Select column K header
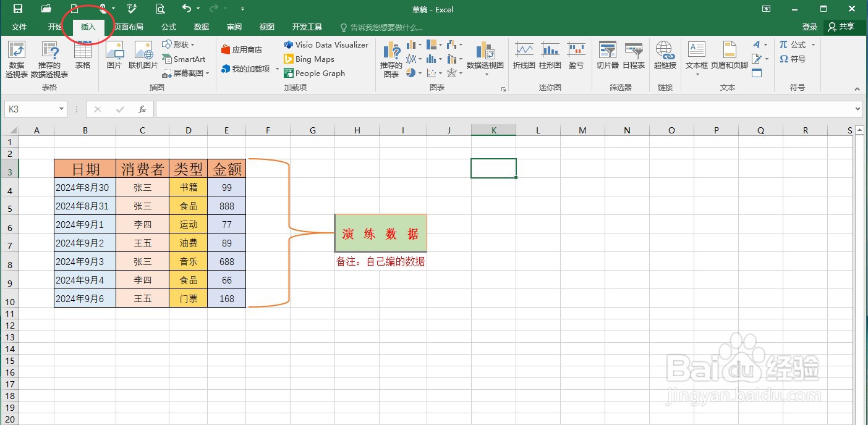The image size is (868, 425). pos(493,130)
